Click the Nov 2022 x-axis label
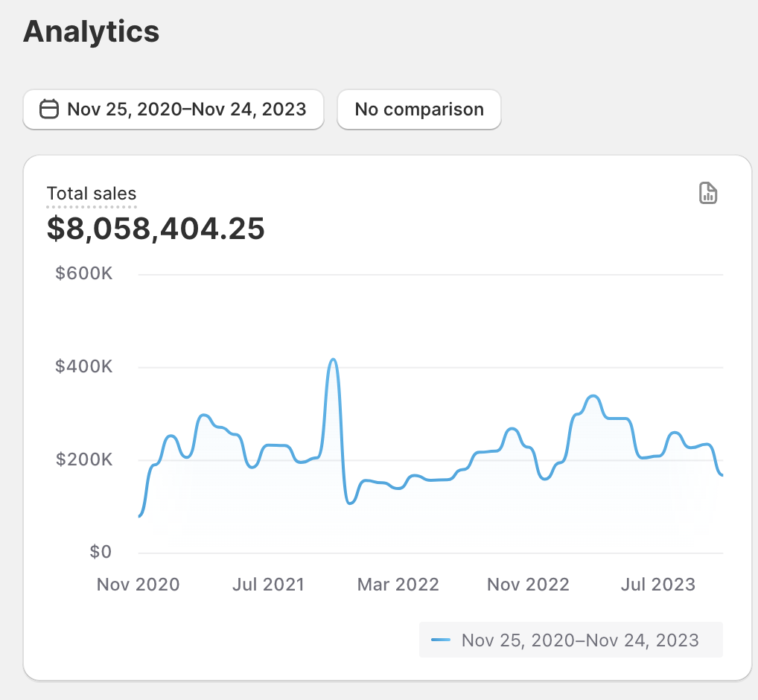Image resolution: width=758 pixels, height=700 pixels. coord(528,585)
